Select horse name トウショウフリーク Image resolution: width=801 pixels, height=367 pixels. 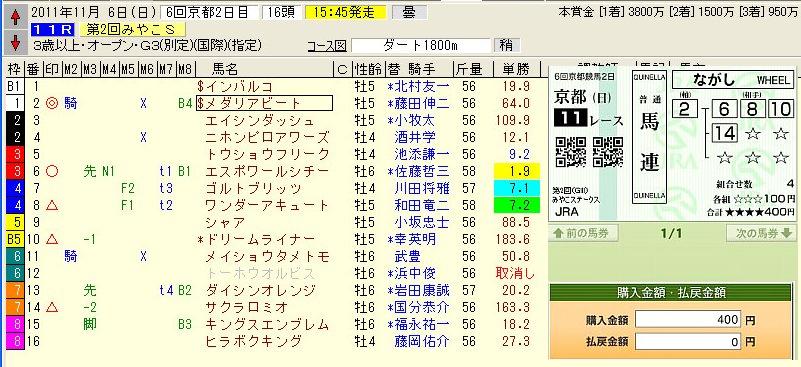[267, 154]
